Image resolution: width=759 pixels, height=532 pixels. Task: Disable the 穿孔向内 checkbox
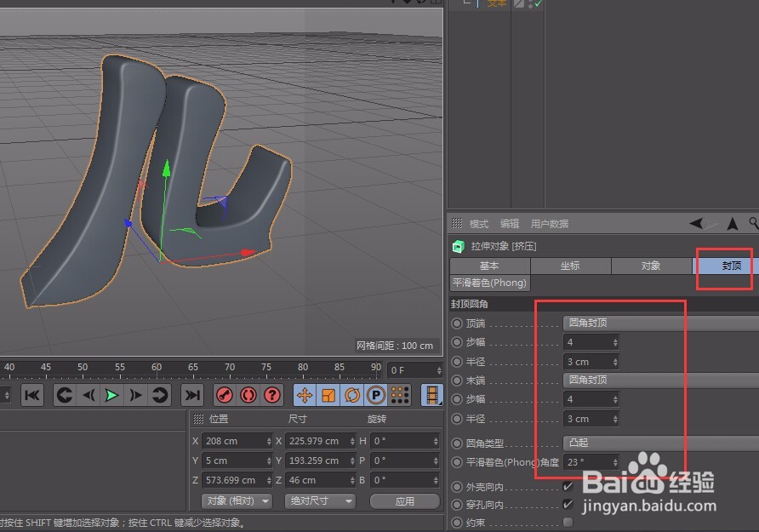click(x=568, y=505)
